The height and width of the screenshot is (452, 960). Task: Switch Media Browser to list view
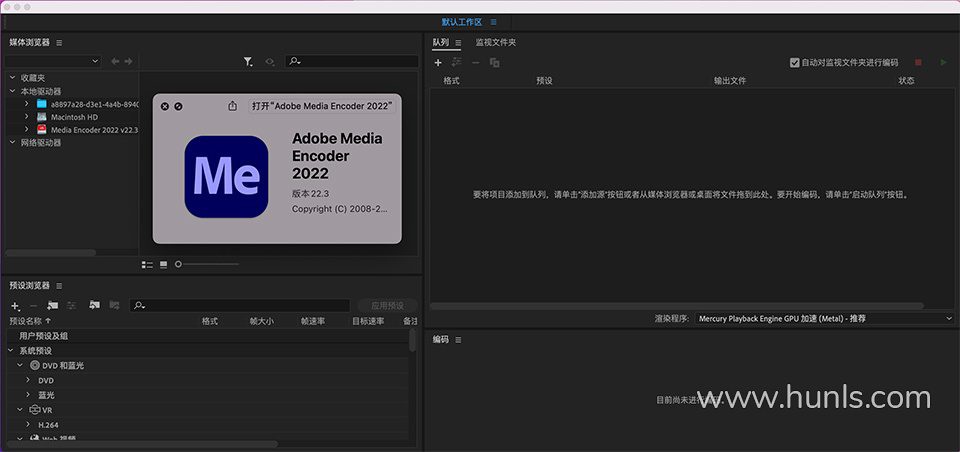click(x=148, y=265)
